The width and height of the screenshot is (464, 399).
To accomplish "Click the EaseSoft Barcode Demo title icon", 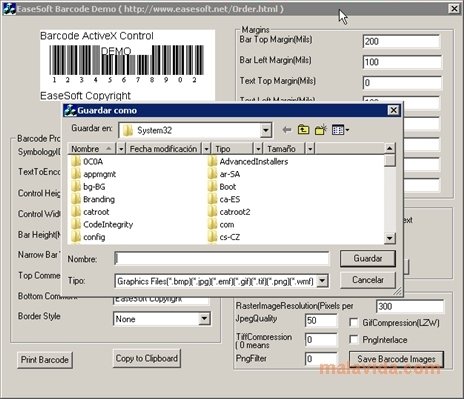I will click(9, 9).
